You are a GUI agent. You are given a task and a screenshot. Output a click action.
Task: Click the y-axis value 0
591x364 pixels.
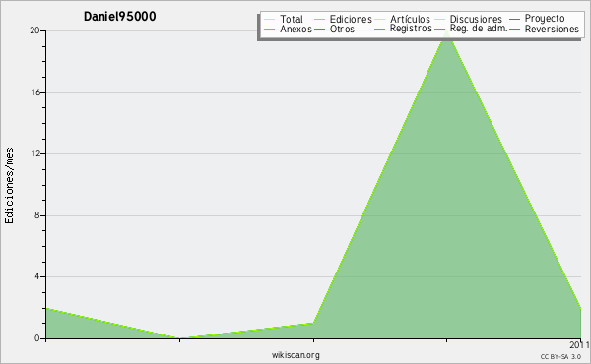37,338
